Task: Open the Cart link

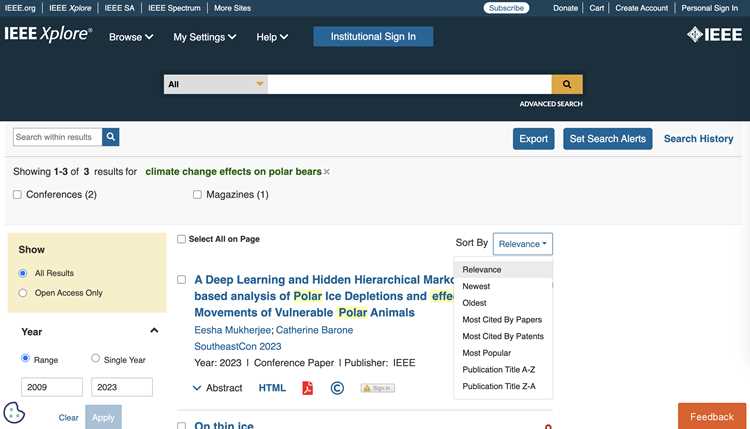Action: [x=596, y=8]
